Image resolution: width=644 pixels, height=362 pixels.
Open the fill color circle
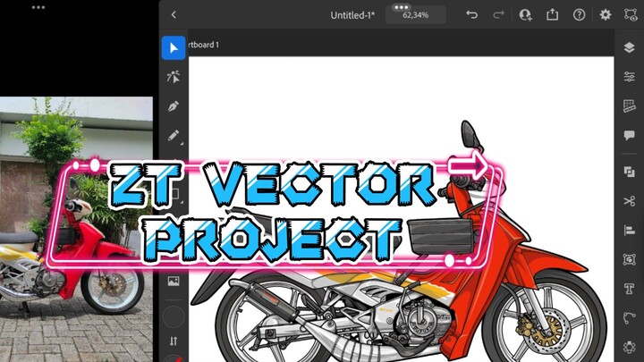pyautogui.click(x=174, y=316)
